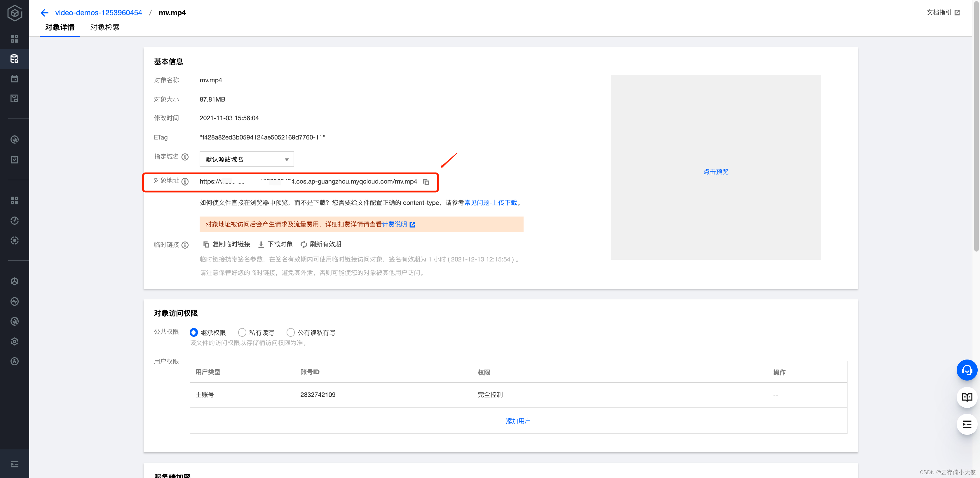Switch to the 对象检索 tab
Viewport: 980px width, 478px height.
click(x=104, y=27)
